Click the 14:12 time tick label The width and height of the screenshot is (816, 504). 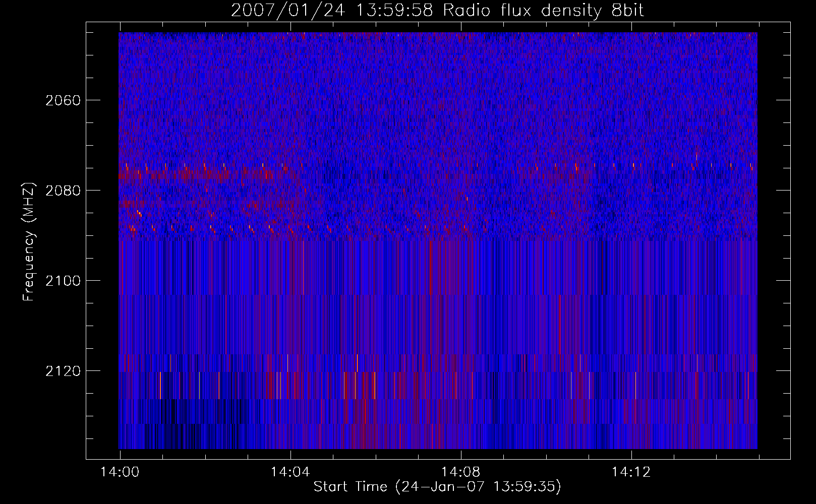pyautogui.click(x=631, y=472)
